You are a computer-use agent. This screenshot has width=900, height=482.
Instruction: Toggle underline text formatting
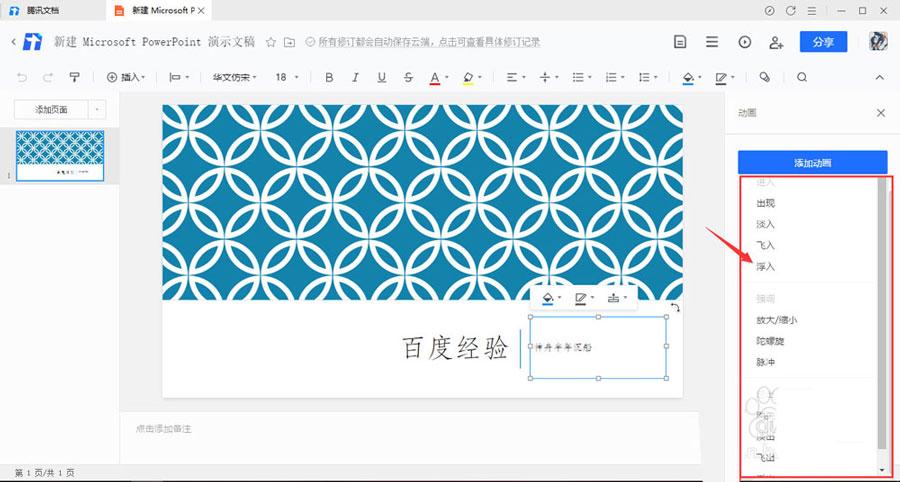click(x=381, y=77)
